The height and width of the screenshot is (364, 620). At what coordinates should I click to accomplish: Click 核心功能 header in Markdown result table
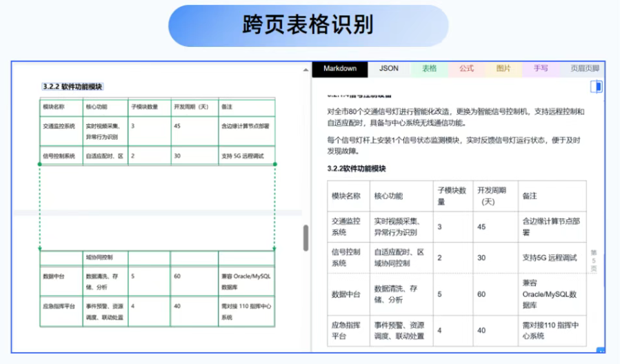[x=401, y=196]
